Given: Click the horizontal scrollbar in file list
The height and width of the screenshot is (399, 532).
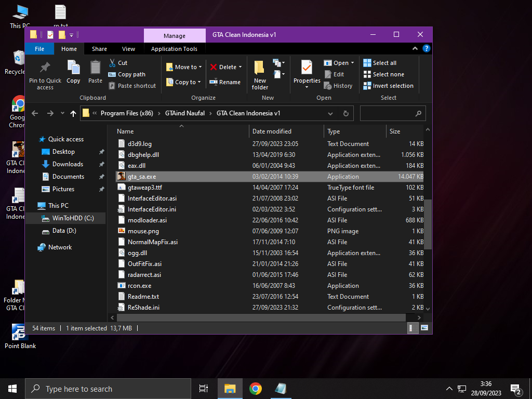Looking at the screenshot, I should tap(261, 317).
